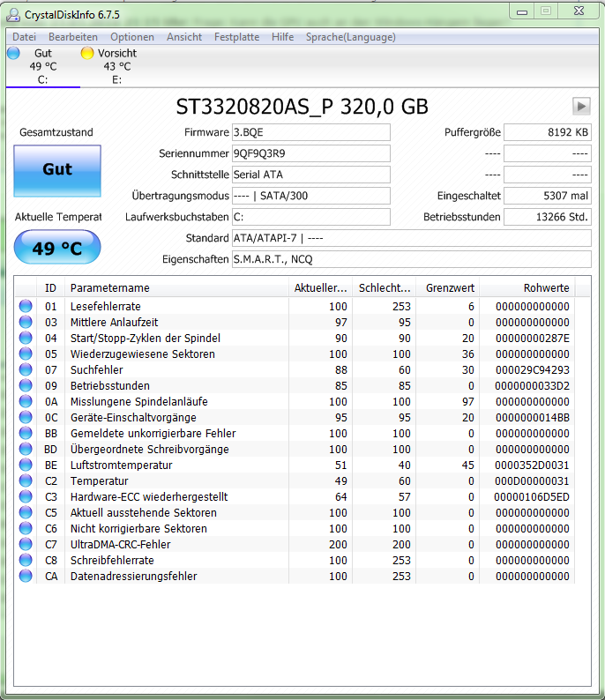Click status orb for Gemeldete unkorrigierbare Fehler

(x=26, y=433)
